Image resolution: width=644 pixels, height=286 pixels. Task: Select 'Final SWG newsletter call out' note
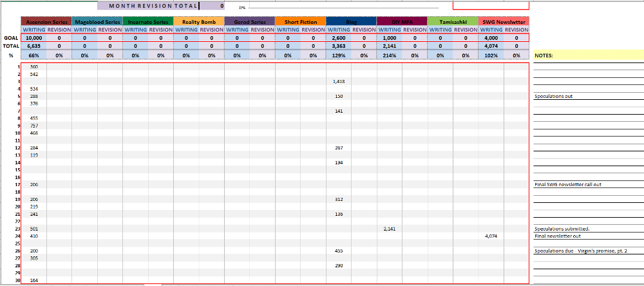click(568, 184)
